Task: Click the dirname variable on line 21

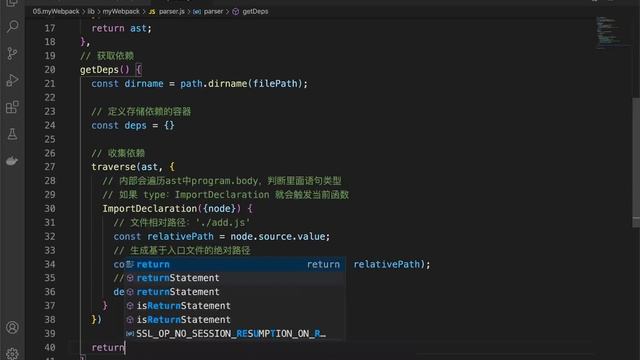Action: pyautogui.click(x=144, y=84)
